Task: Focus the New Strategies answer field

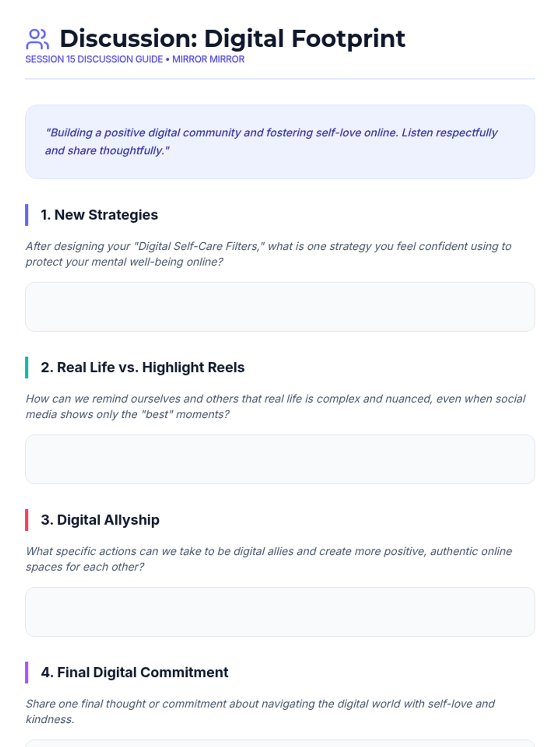Action: (280, 307)
